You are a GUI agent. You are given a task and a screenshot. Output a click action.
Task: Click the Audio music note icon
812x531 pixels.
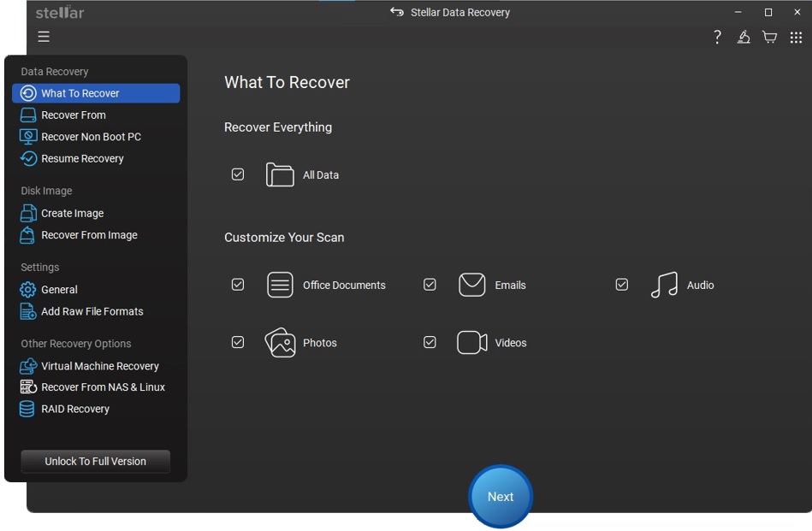pyautogui.click(x=664, y=285)
